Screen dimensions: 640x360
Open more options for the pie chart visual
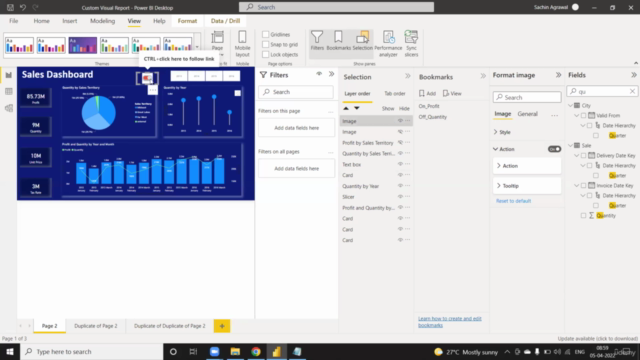click(153, 90)
